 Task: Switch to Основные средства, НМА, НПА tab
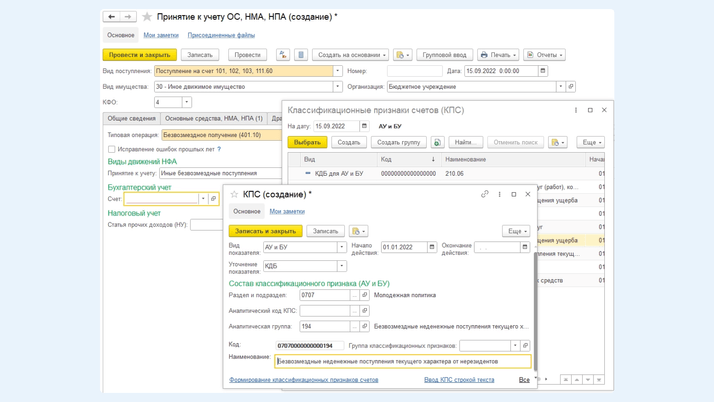214,118
